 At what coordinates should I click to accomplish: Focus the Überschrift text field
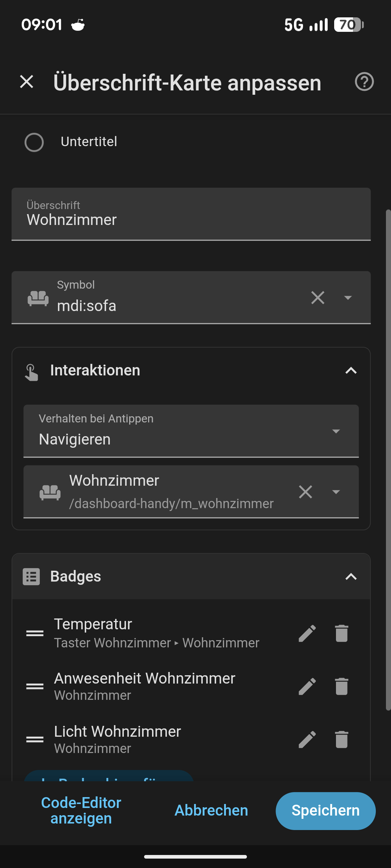pos(191,214)
